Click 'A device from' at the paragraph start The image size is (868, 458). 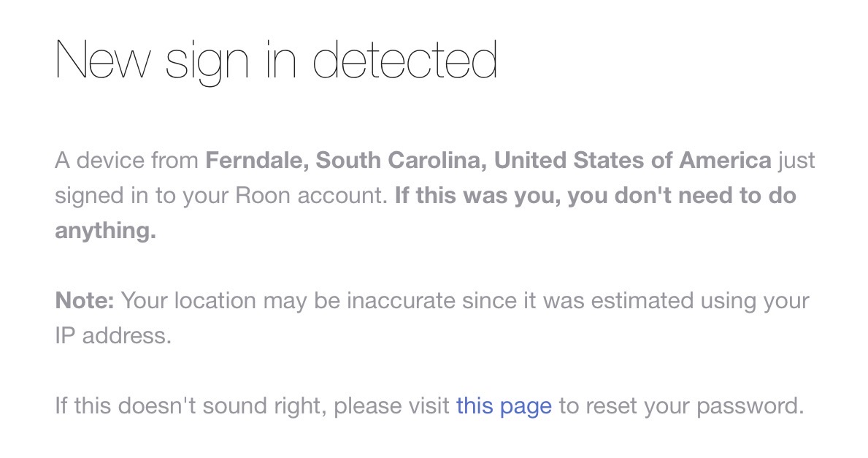[126, 161]
